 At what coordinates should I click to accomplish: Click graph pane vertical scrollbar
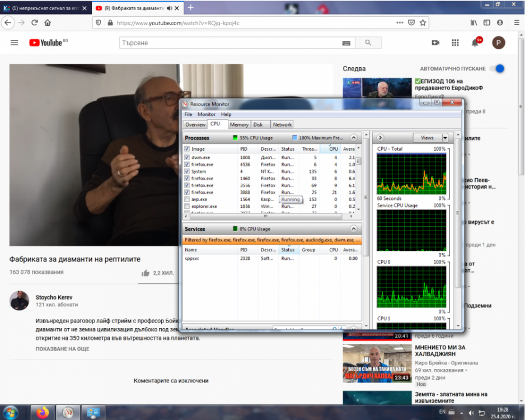click(x=457, y=213)
